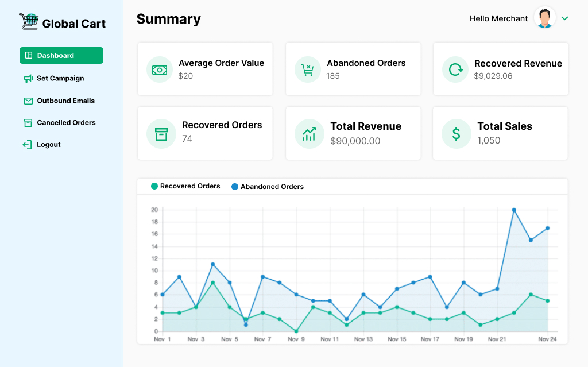Select the Total Revenue summary card title
Image resolution: width=588 pixels, height=367 pixels.
[x=366, y=126]
